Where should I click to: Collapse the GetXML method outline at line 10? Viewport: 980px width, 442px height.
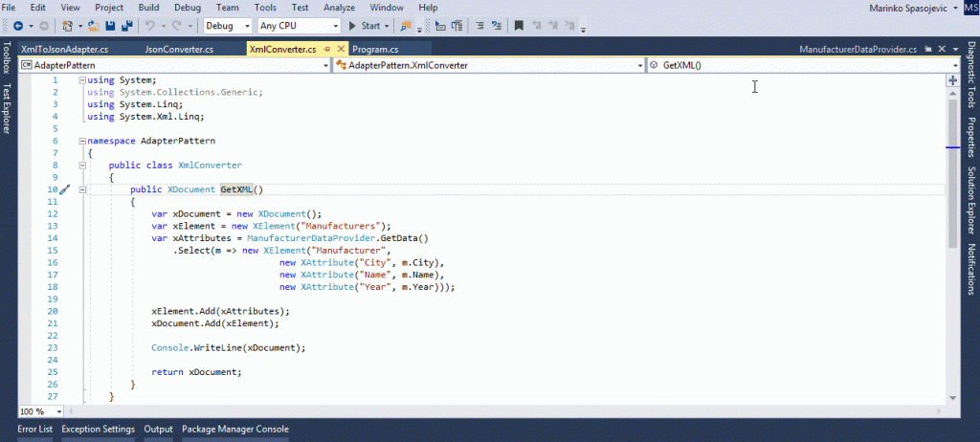point(83,189)
